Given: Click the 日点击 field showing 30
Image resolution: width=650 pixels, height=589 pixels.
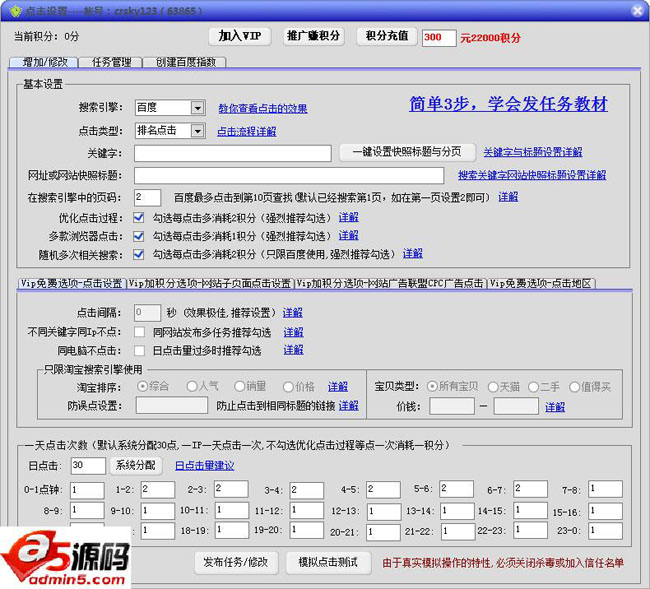Looking at the screenshot, I should (88, 466).
